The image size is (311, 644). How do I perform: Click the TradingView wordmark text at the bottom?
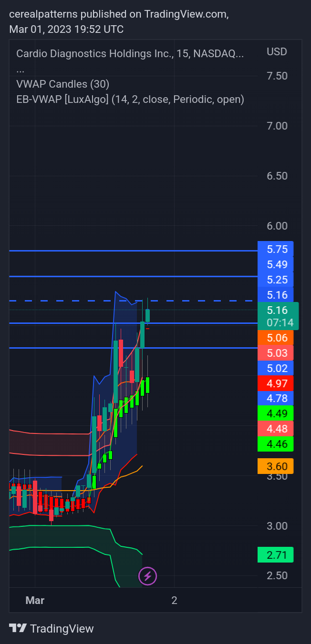[62, 629]
